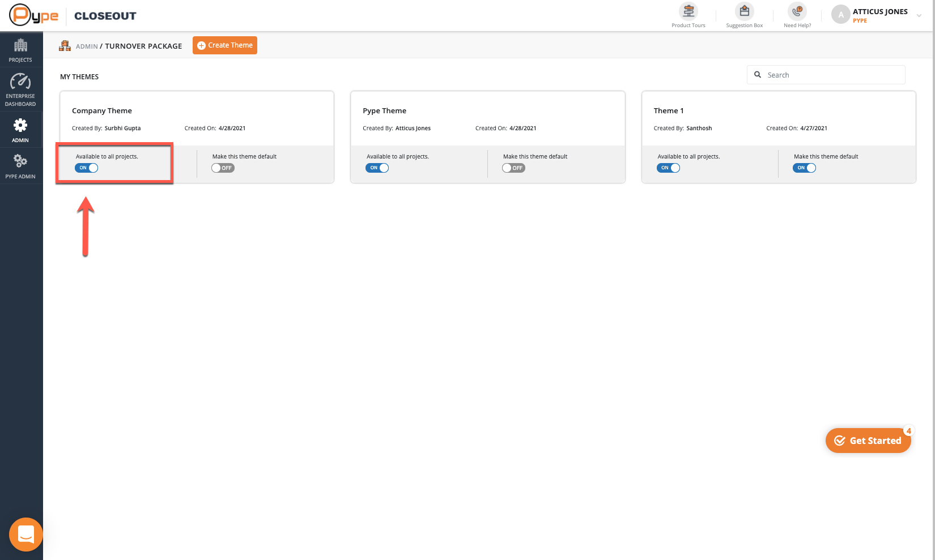Click the Turnover Package breadcrumb text
The height and width of the screenshot is (560, 935).
click(x=143, y=46)
